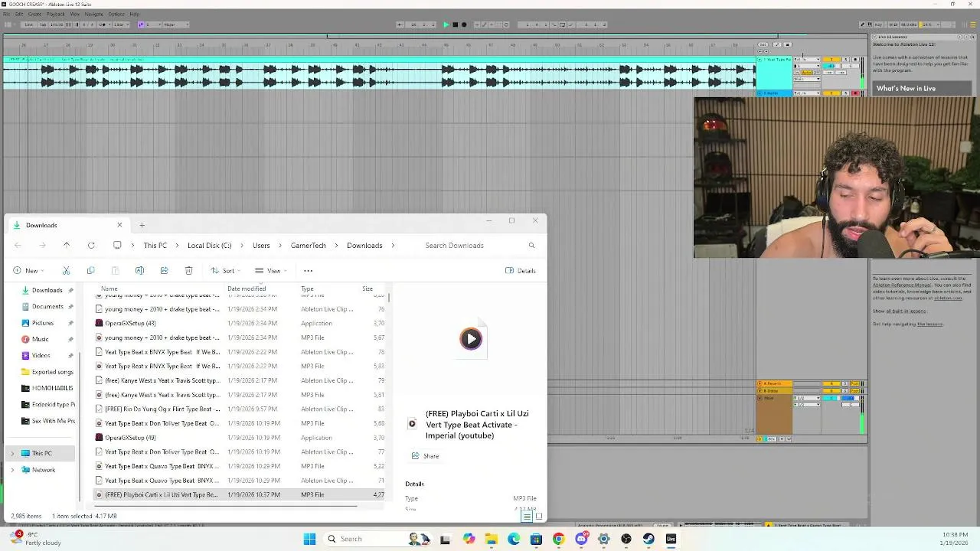This screenshot has width=980, height=551.
Task: Solo the Yeat Type track
Action: 846,59
